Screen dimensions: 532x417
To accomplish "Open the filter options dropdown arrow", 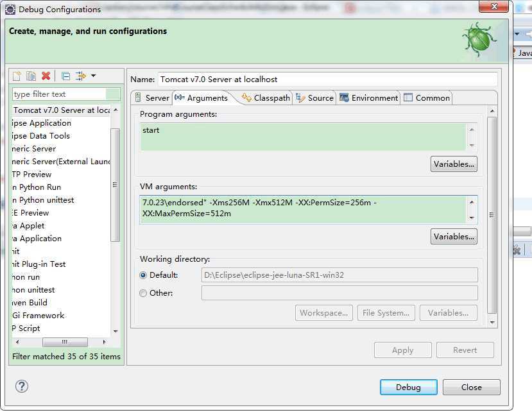I will (x=93, y=76).
